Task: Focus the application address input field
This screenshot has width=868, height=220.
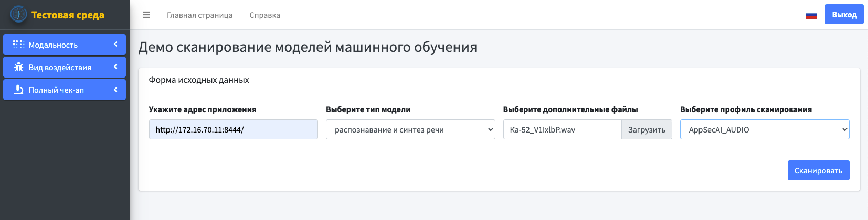Action: coord(233,129)
